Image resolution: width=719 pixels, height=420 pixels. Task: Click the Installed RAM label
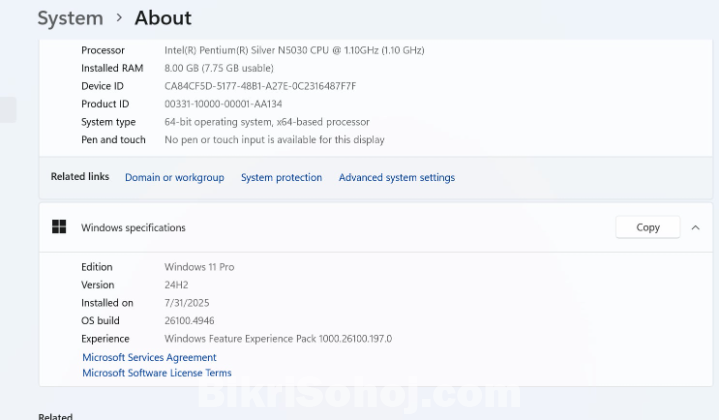click(112, 68)
